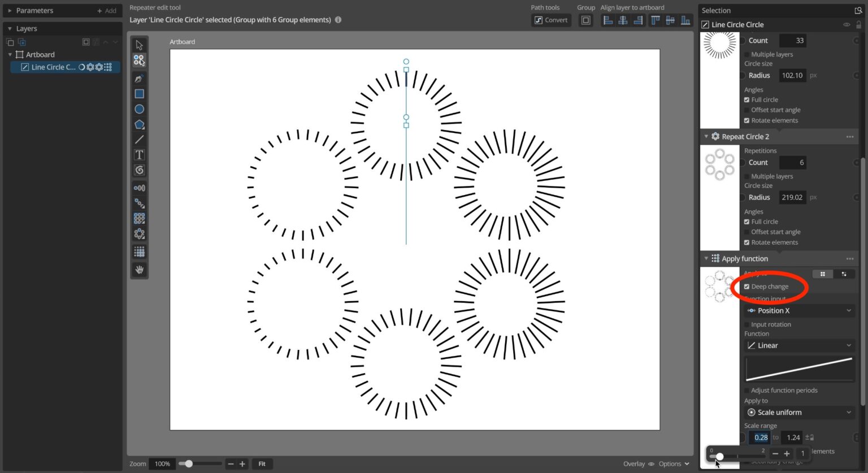Open the Linear function type dropdown

(798, 345)
